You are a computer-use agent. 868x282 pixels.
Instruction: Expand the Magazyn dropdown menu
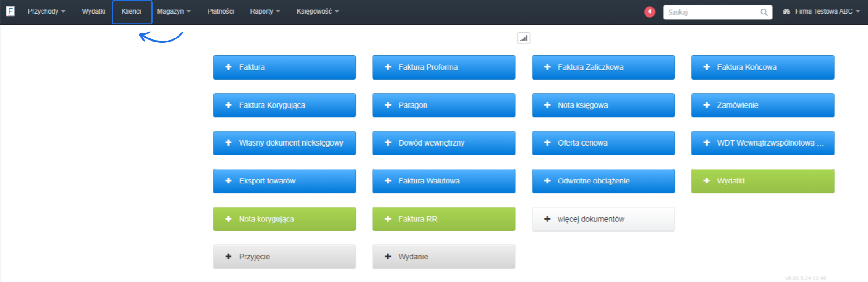tap(174, 11)
